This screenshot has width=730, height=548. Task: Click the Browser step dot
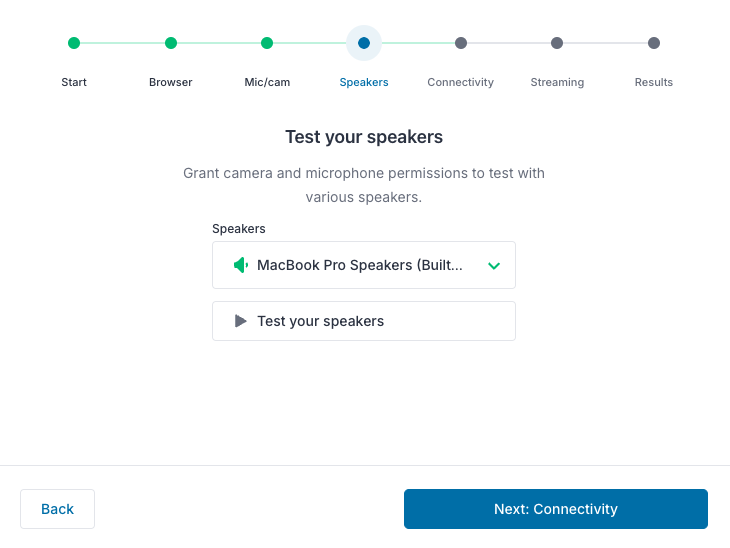click(171, 43)
